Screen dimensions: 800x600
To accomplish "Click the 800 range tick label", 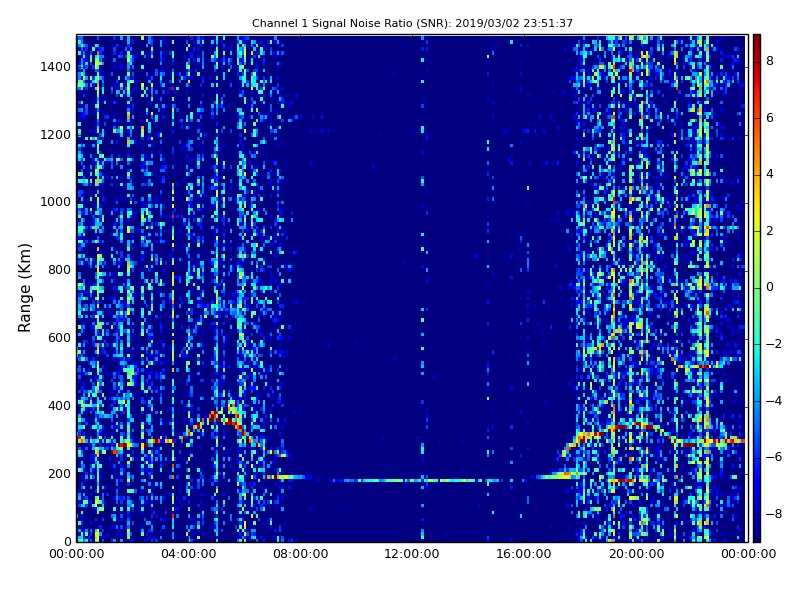I will click(x=60, y=270).
